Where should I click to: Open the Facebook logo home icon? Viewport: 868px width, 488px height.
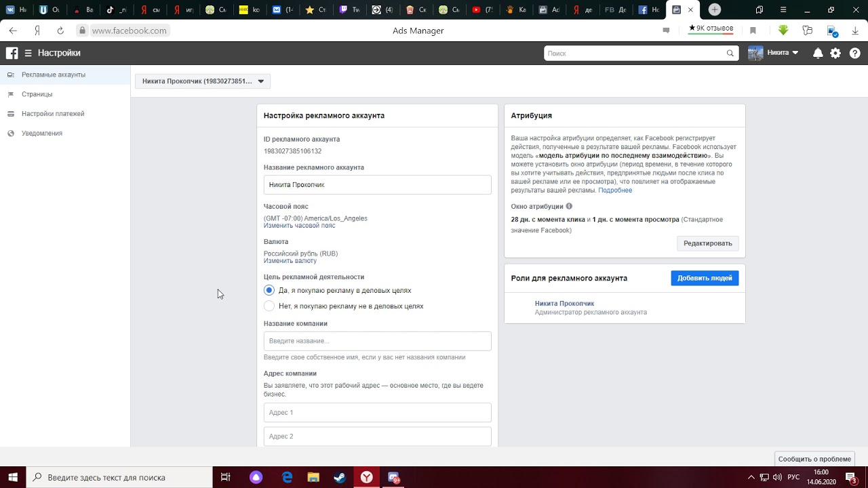[12, 53]
